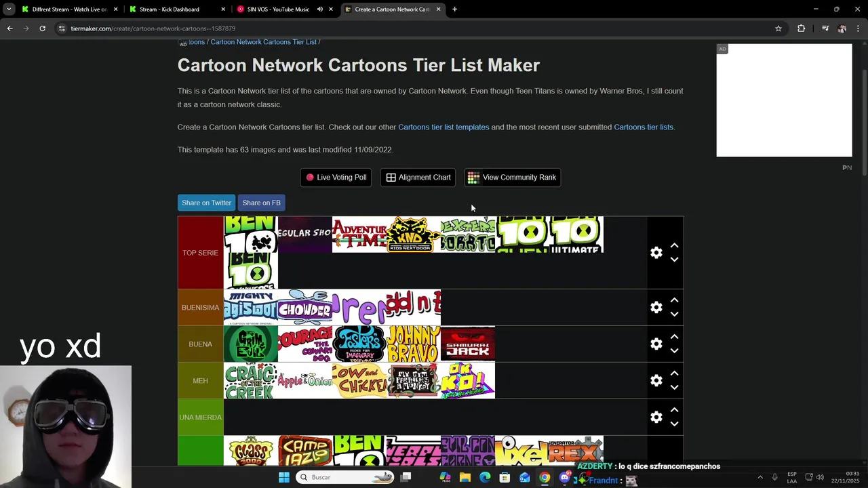Click the TOP SERIE tier label
868x488 pixels.
(200, 253)
